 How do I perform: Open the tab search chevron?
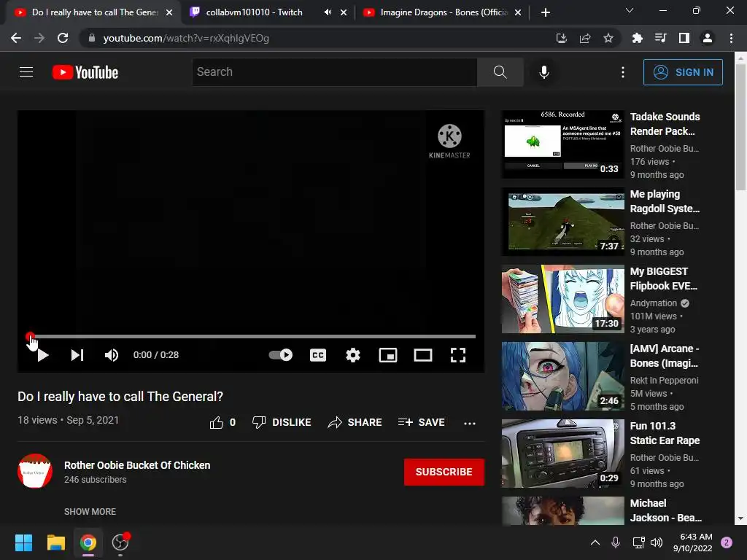click(630, 10)
